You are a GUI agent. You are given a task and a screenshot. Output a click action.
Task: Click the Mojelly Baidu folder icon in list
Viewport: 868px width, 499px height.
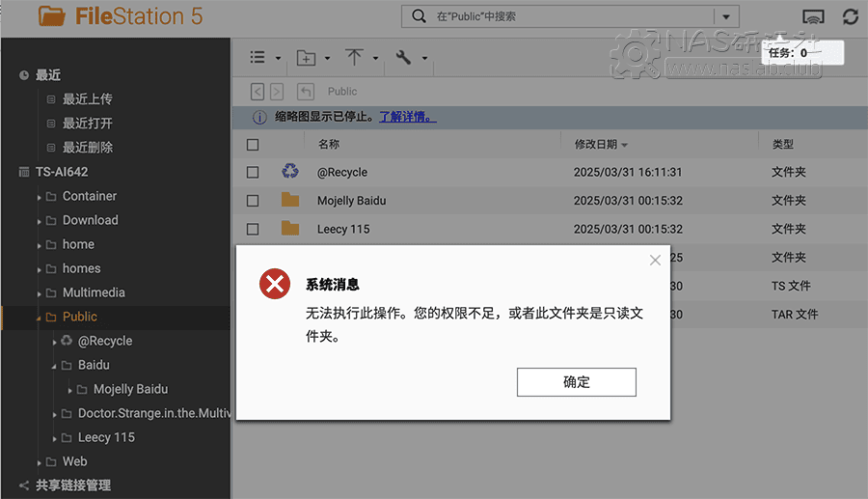[290, 200]
